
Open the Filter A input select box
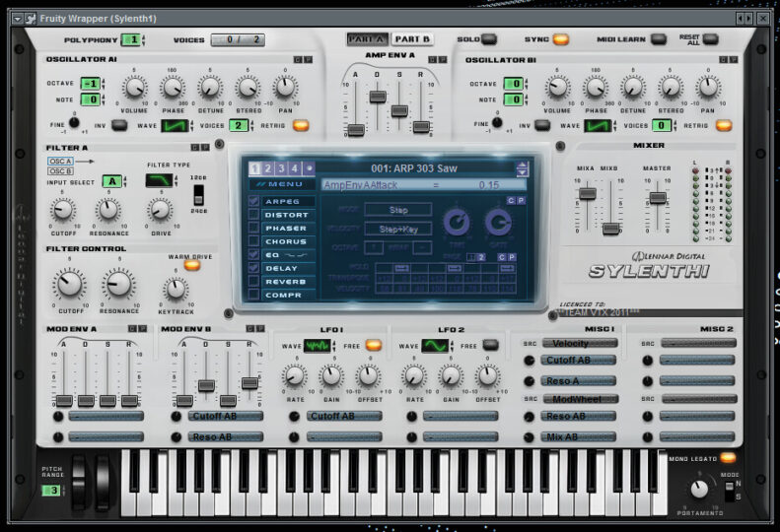(x=111, y=180)
